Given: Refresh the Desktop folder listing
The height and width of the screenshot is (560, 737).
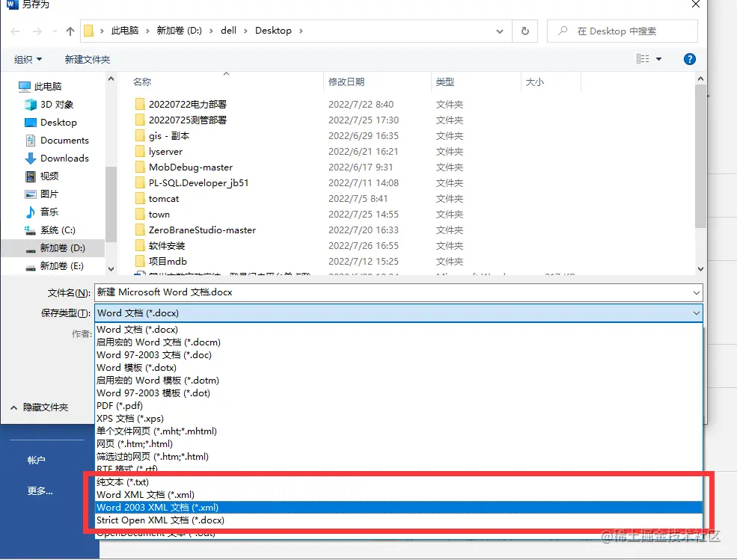Looking at the screenshot, I should click(x=525, y=31).
